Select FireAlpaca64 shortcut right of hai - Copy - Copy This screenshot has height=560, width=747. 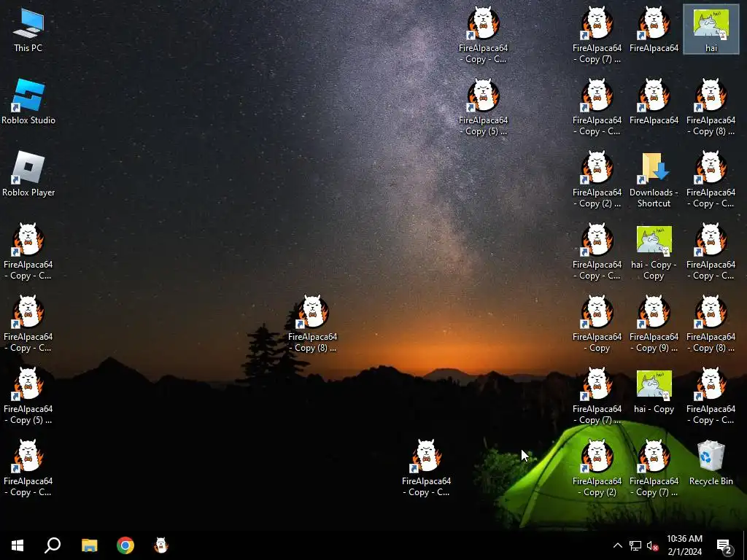click(x=711, y=252)
